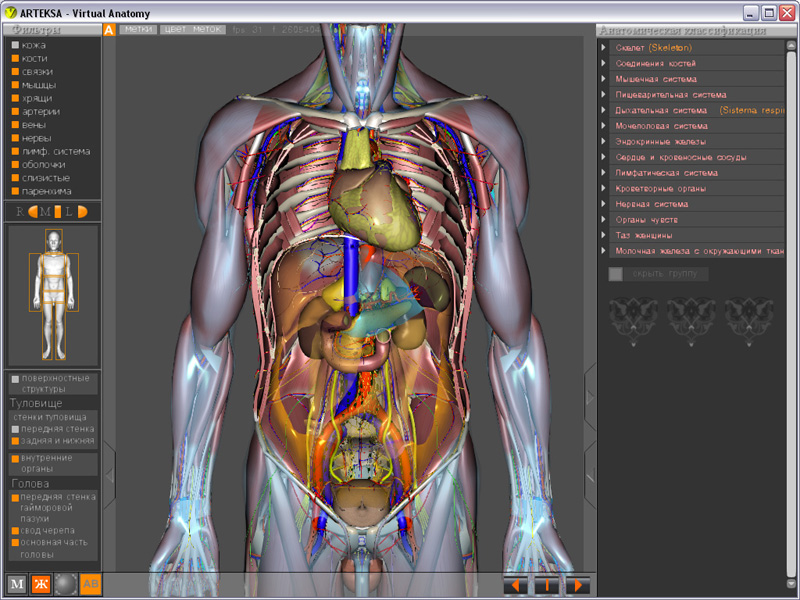The height and width of the screenshot is (600, 800).
Task: Toggle the хрящи (cartilage) filter checkbox
Action: pos(15,98)
